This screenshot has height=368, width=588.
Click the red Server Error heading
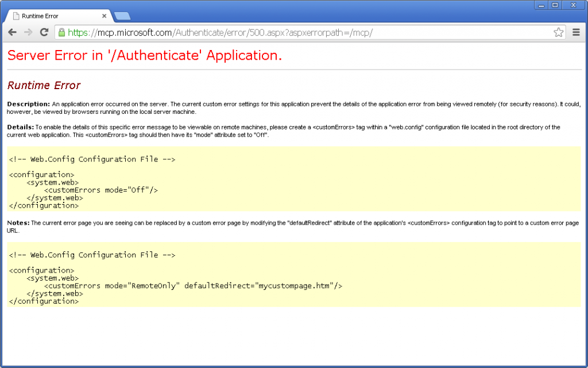coord(144,55)
